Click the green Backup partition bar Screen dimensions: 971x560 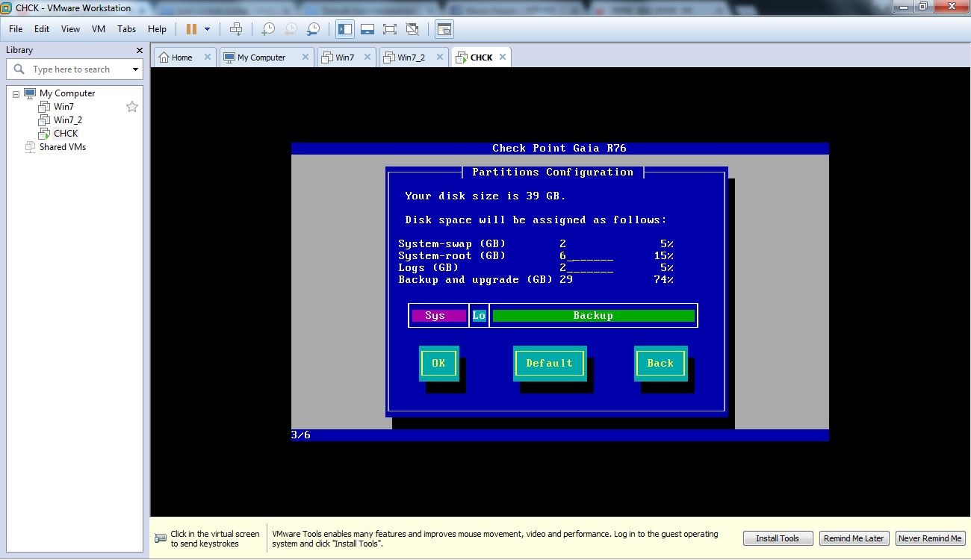[x=593, y=316]
